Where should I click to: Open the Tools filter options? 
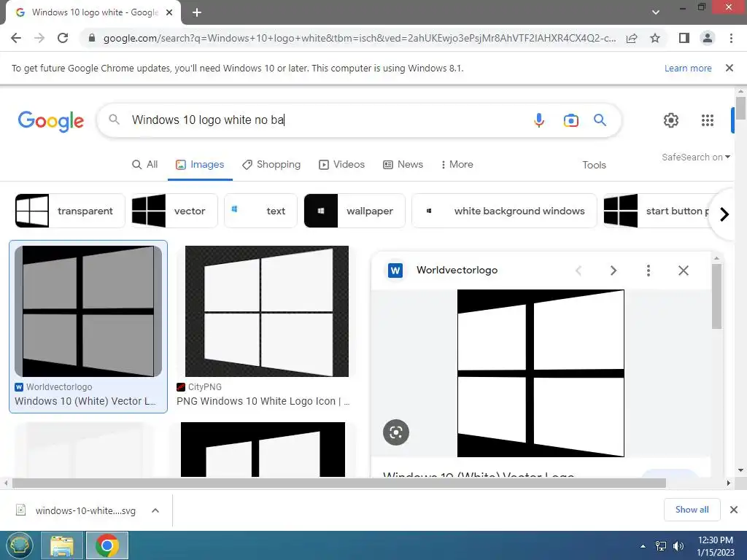[594, 165]
